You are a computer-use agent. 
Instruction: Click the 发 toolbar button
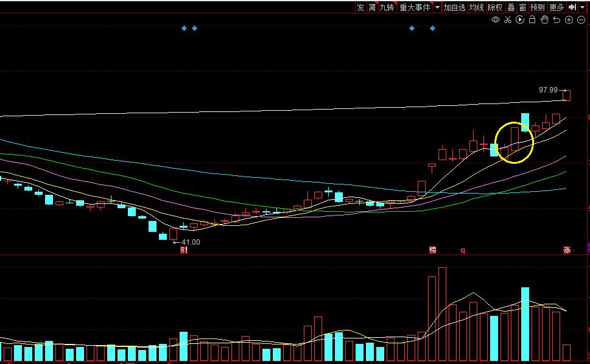point(360,7)
